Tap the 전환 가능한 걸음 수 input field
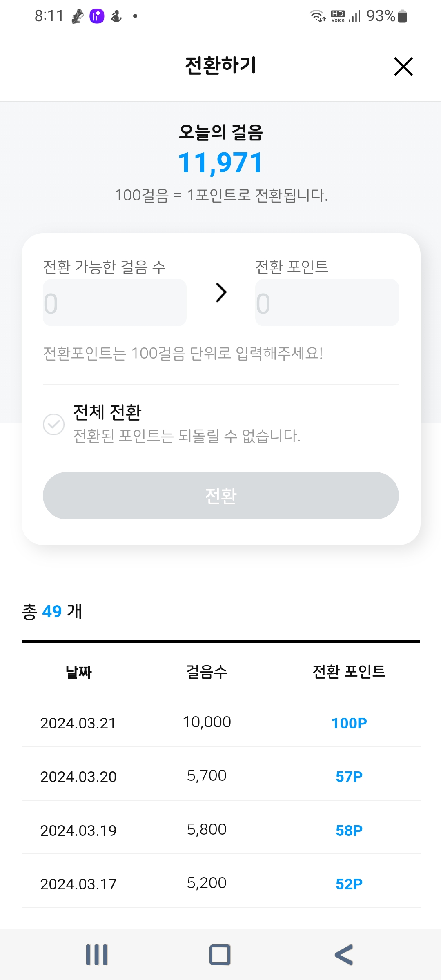Screen dimensions: 441x980 tap(115, 303)
